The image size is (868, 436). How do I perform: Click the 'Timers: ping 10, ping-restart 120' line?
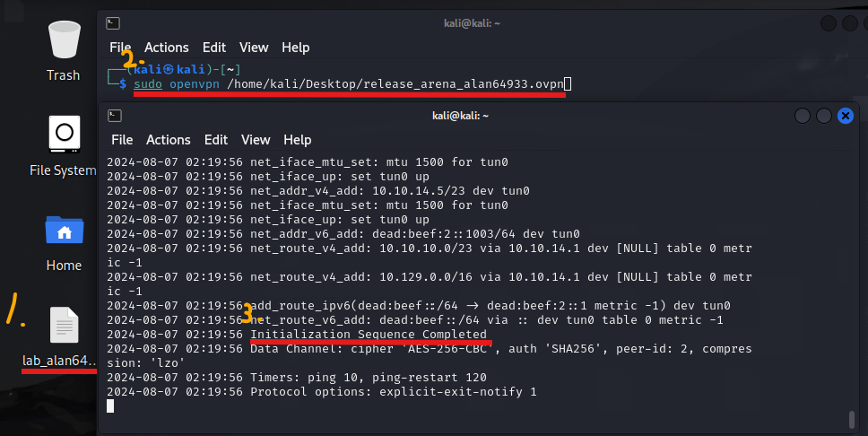pyautogui.click(x=297, y=378)
